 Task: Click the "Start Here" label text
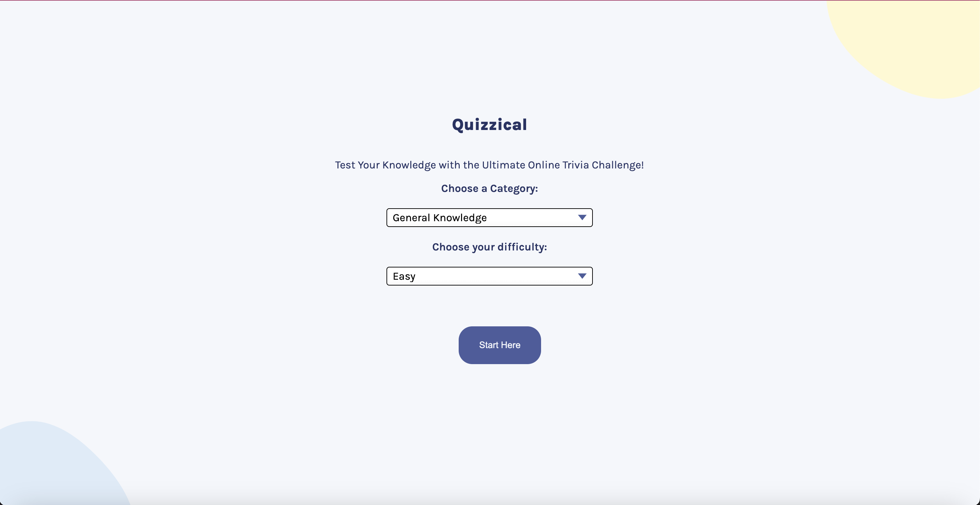pos(500,345)
